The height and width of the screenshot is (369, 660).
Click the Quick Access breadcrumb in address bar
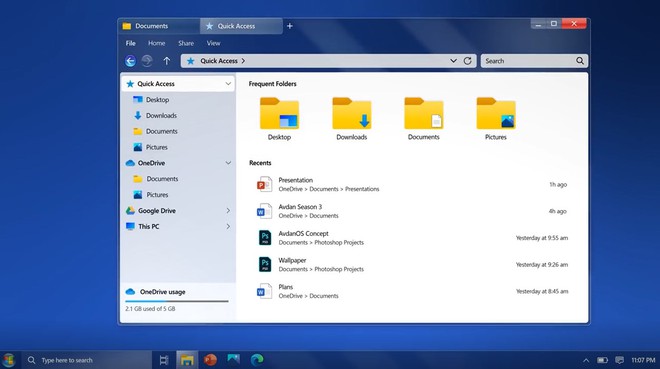click(219, 61)
